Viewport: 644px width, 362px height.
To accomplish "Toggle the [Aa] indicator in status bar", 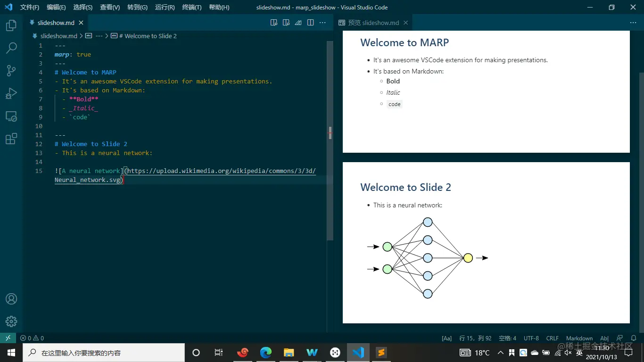I will [446, 338].
